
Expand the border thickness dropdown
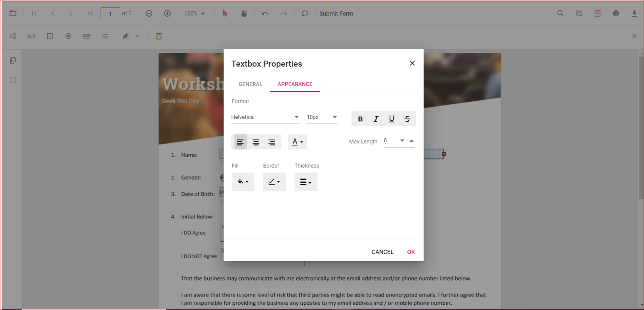coord(306,182)
